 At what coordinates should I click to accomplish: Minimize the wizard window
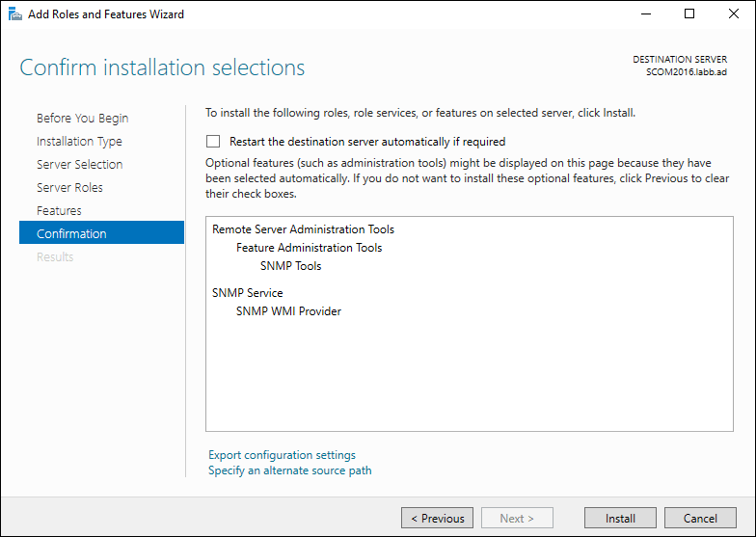[645, 14]
